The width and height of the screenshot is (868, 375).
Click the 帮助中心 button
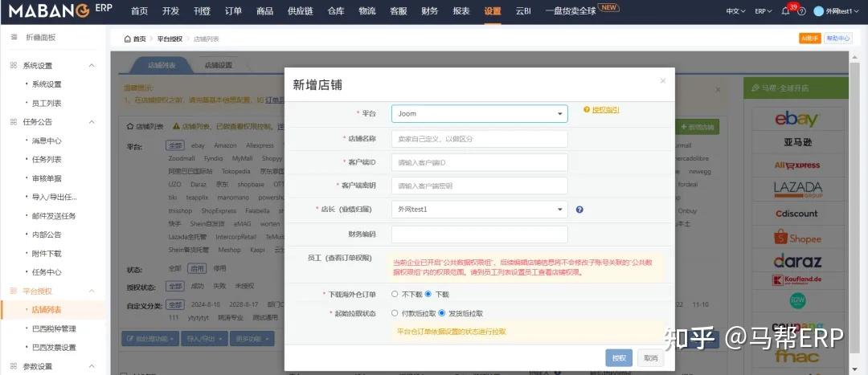pyautogui.click(x=838, y=39)
